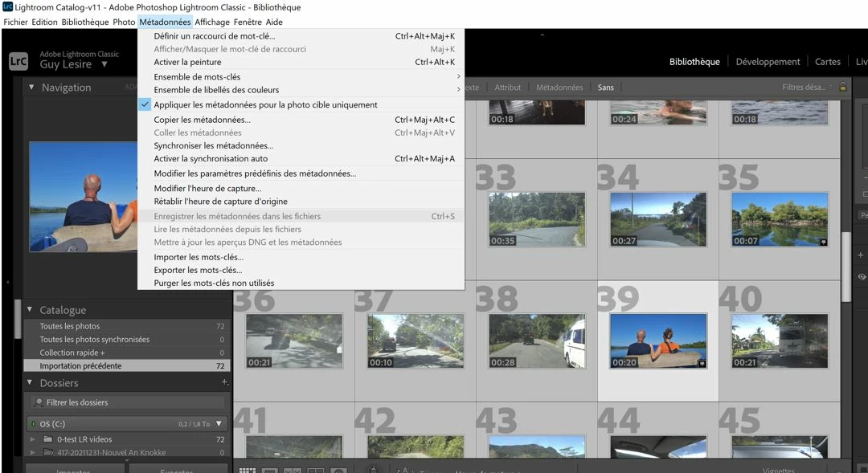Open the identity plate dropdown arrow beside Guy Lesire
This screenshot has width=868, height=473.
point(104,65)
